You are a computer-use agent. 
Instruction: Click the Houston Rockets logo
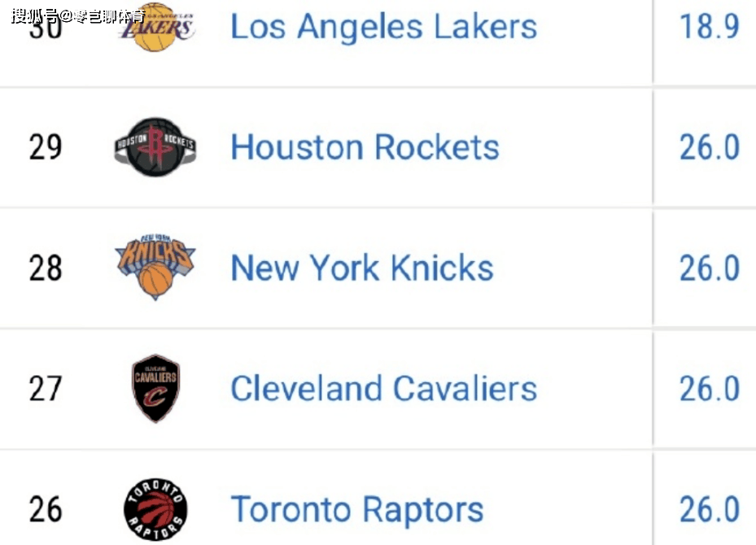(155, 147)
